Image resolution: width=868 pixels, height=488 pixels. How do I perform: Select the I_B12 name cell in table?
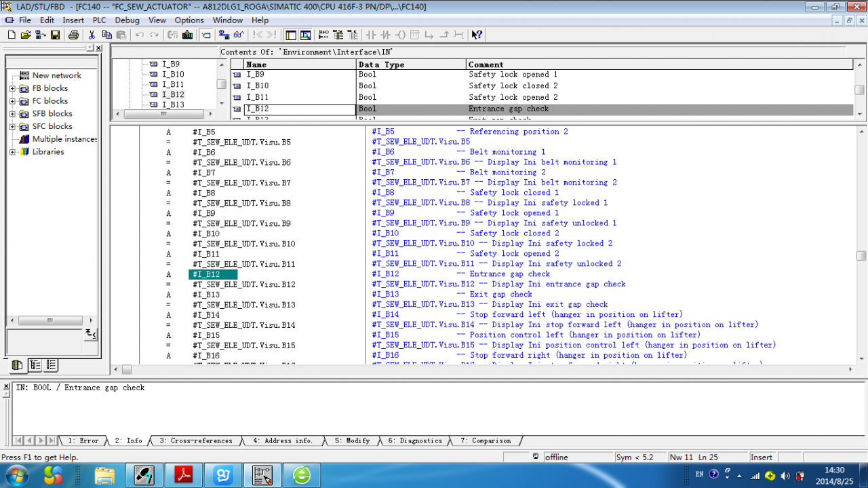point(300,109)
